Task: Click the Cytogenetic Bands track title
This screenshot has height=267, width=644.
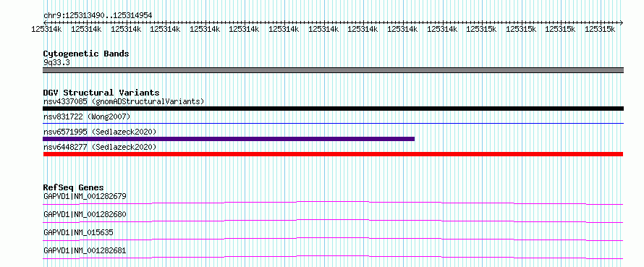Action: 86,54
